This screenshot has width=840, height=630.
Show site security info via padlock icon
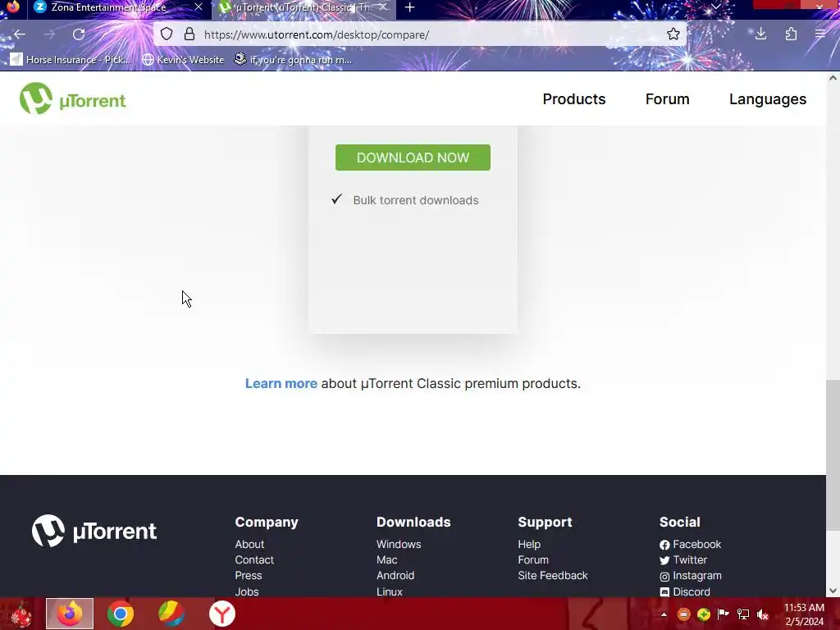point(189,34)
